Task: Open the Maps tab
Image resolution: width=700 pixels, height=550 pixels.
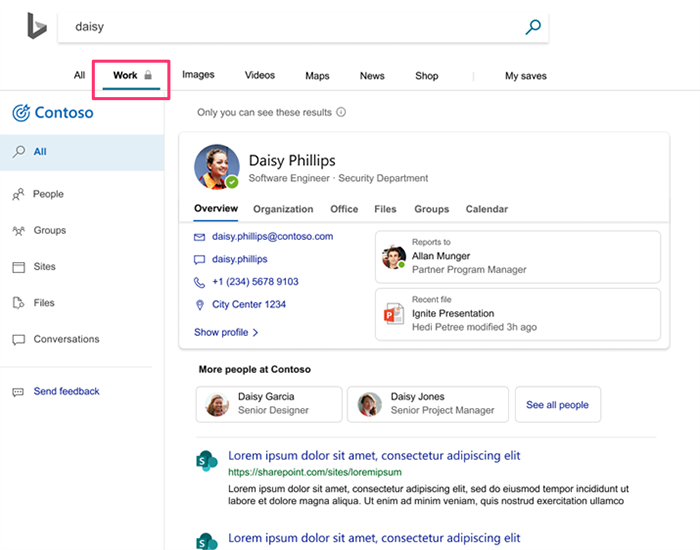Action: click(317, 76)
